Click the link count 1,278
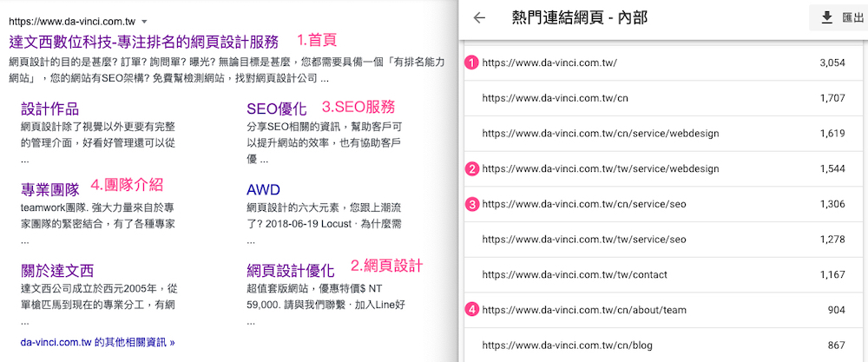Viewport: 868px width, 362px height. pyautogui.click(x=832, y=240)
